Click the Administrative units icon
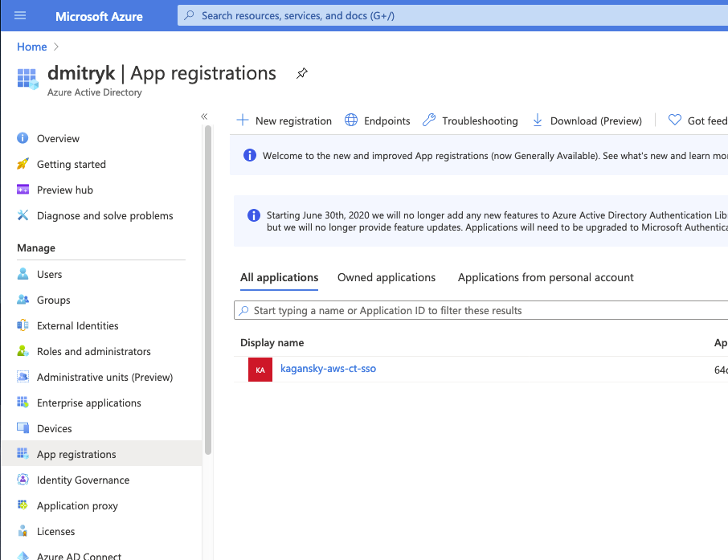The height and width of the screenshot is (560, 728). tap(22, 377)
